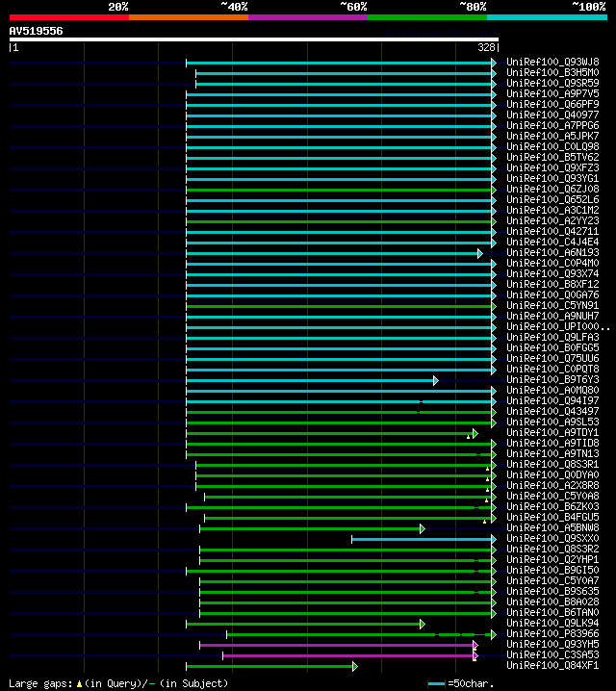Click the UniRef100_Q75UU6 label

click(x=552, y=358)
